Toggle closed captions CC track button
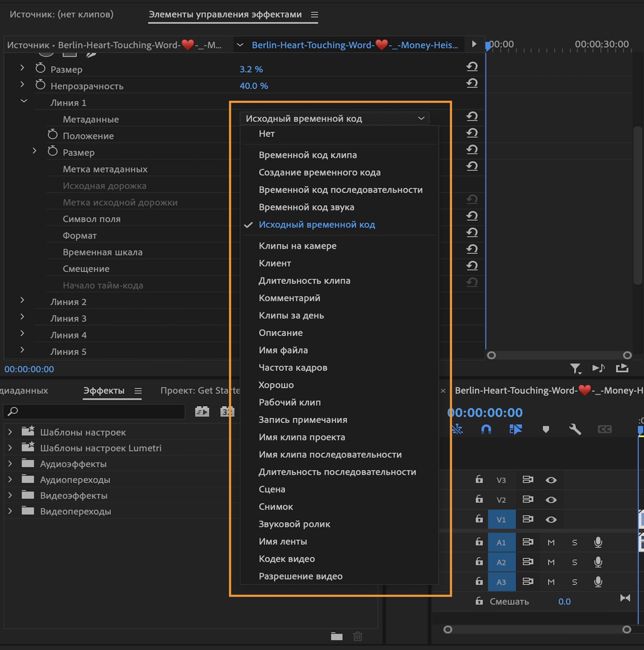Viewport: 644px width, 650px height. [x=605, y=429]
